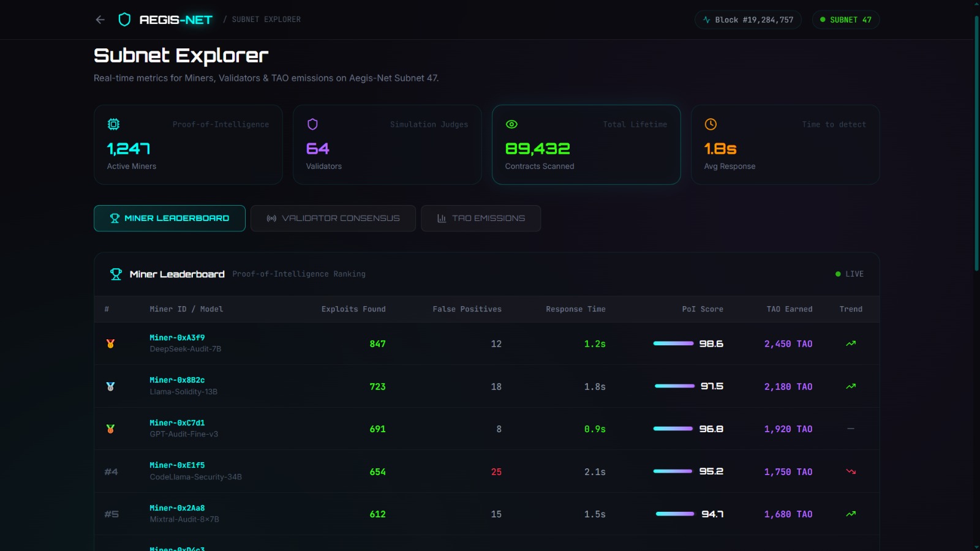This screenshot has height=551, width=980.
Task: Click the back arrow icon
Action: pos(100,20)
